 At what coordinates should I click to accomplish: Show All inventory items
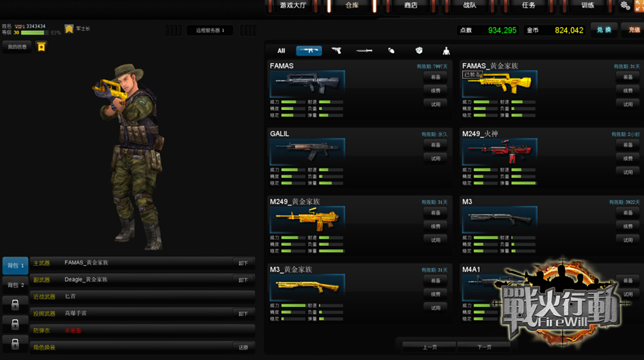click(281, 51)
